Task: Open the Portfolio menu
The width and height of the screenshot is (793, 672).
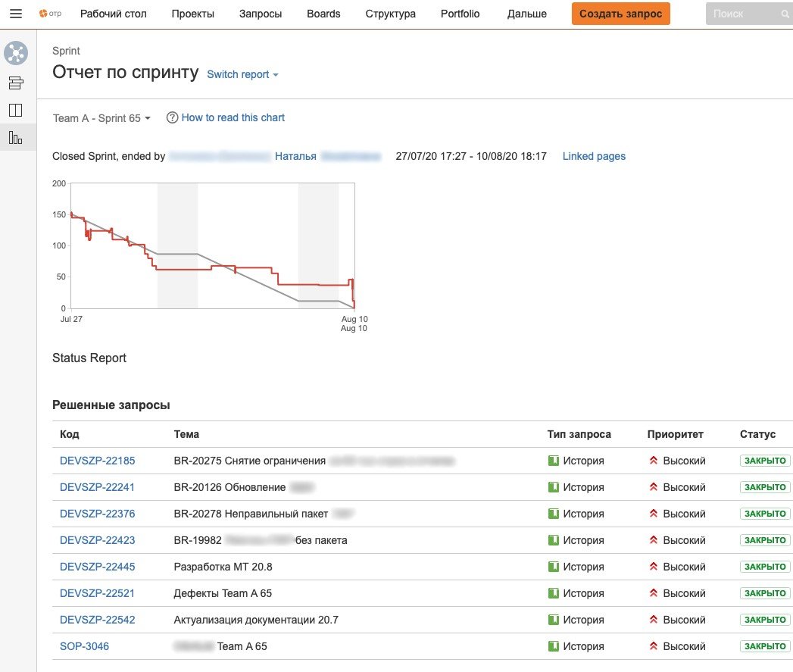Action: click(x=461, y=14)
